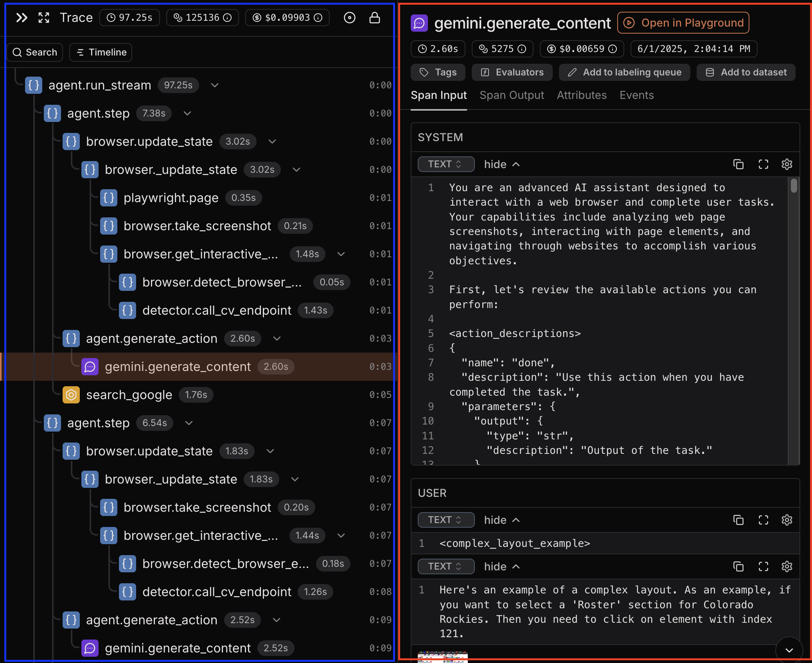Expand the agent.generate_action span
Image resolution: width=812 pixels, height=663 pixels.
point(277,339)
